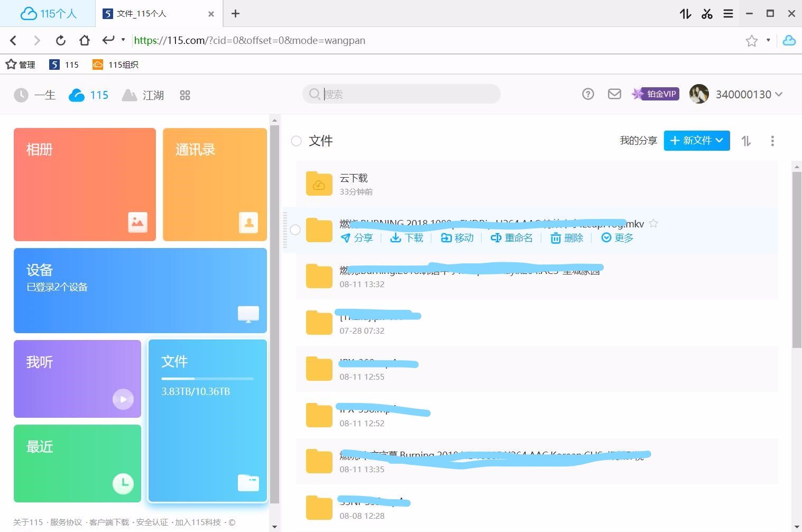This screenshot has height=532, width=802.
Task: Click the 铂金VIP badge
Action: click(x=655, y=94)
